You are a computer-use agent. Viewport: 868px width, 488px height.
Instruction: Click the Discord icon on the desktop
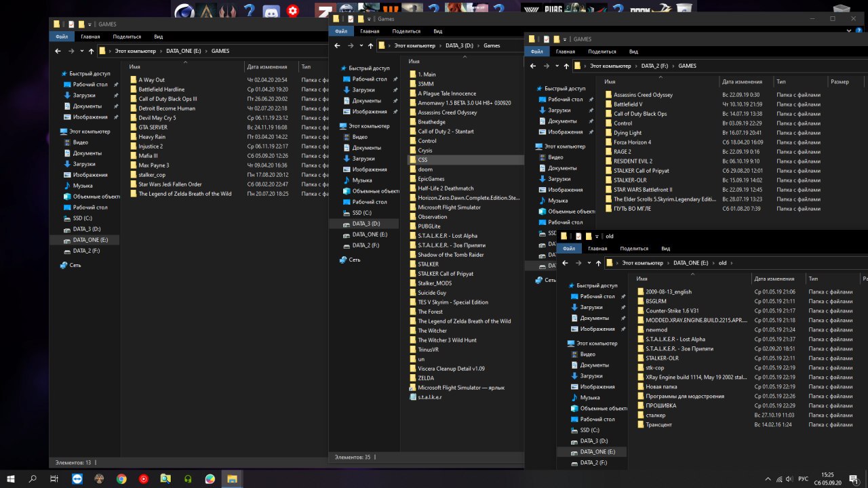[271, 10]
